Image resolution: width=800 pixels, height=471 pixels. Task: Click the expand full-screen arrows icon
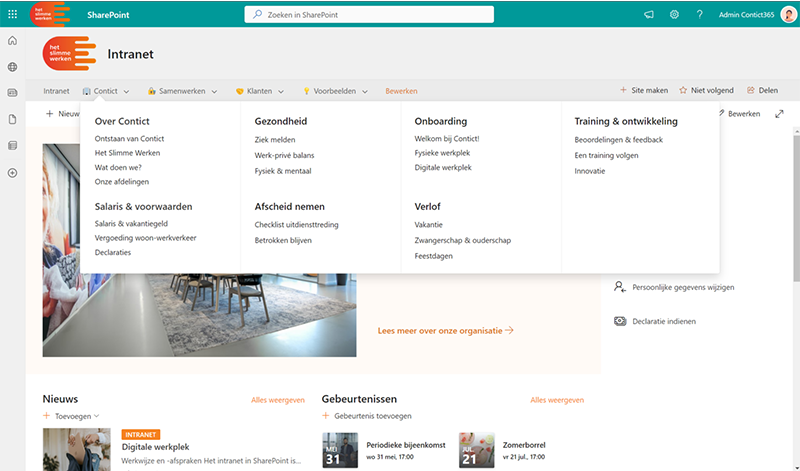[780, 114]
